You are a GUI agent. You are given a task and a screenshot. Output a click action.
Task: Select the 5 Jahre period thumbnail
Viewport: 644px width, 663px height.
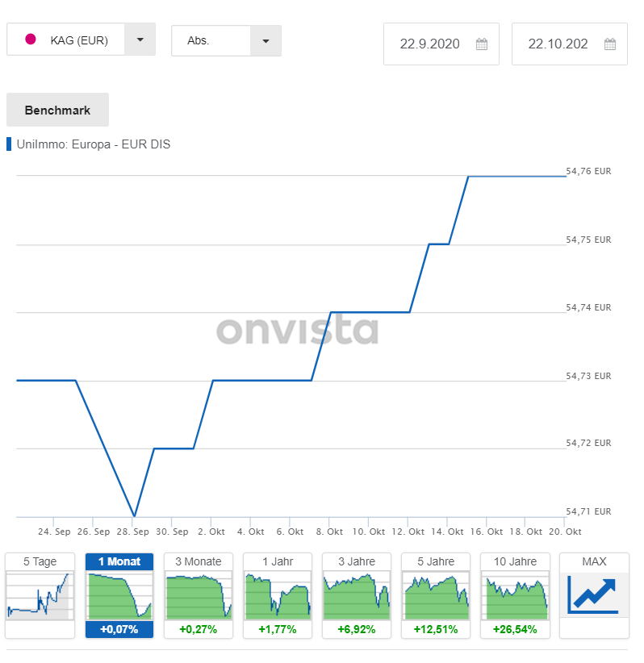pos(435,561)
